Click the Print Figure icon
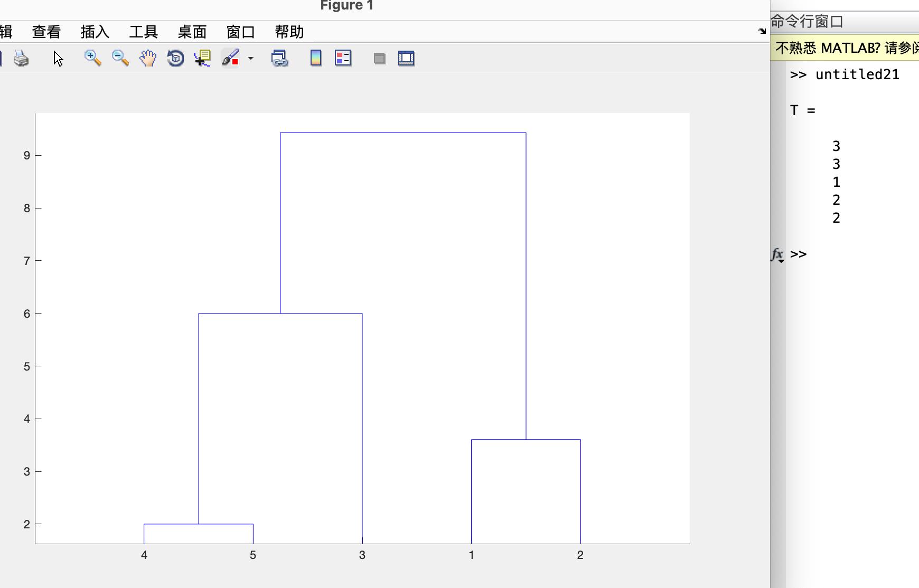The height and width of the screenshot is (588, 919). (21, 58)
